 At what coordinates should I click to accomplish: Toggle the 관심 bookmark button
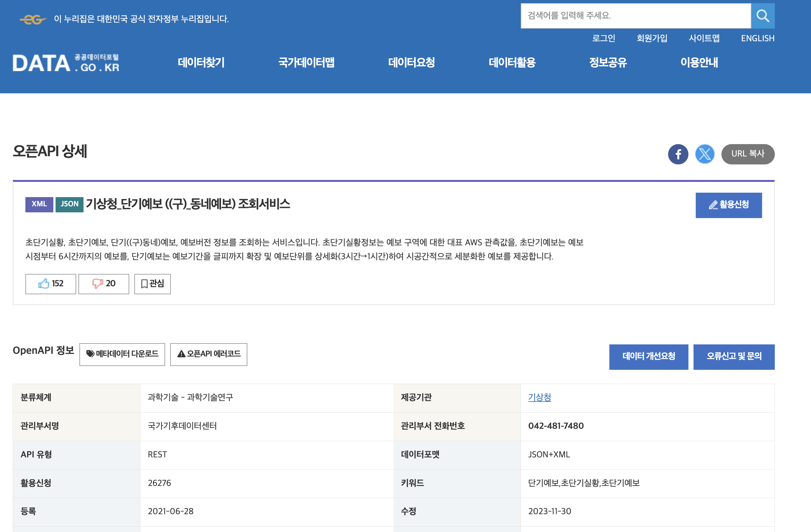[152, 284]
